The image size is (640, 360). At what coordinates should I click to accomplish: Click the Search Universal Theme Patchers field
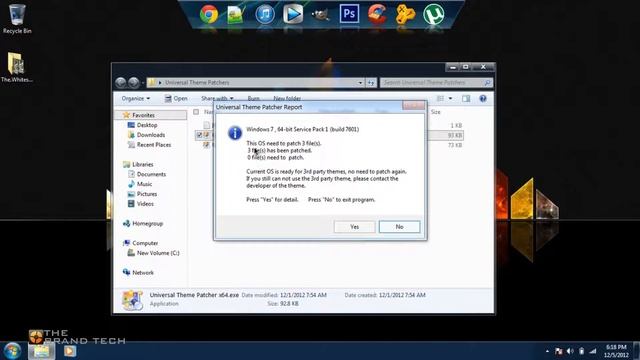[x=436, y=82]
